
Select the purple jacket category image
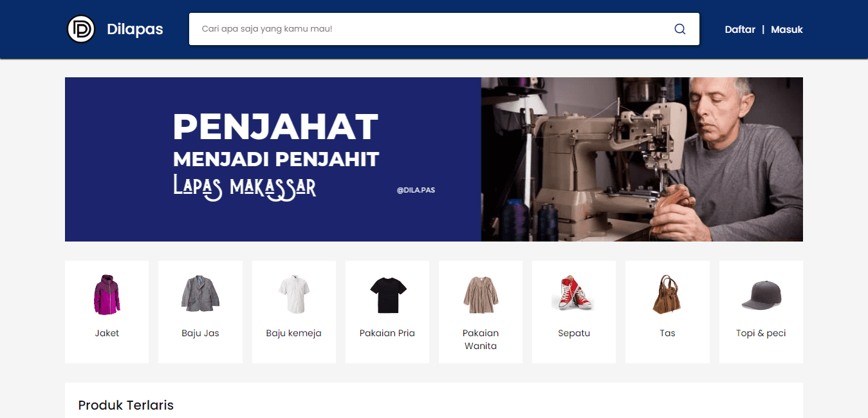(107, 294)
